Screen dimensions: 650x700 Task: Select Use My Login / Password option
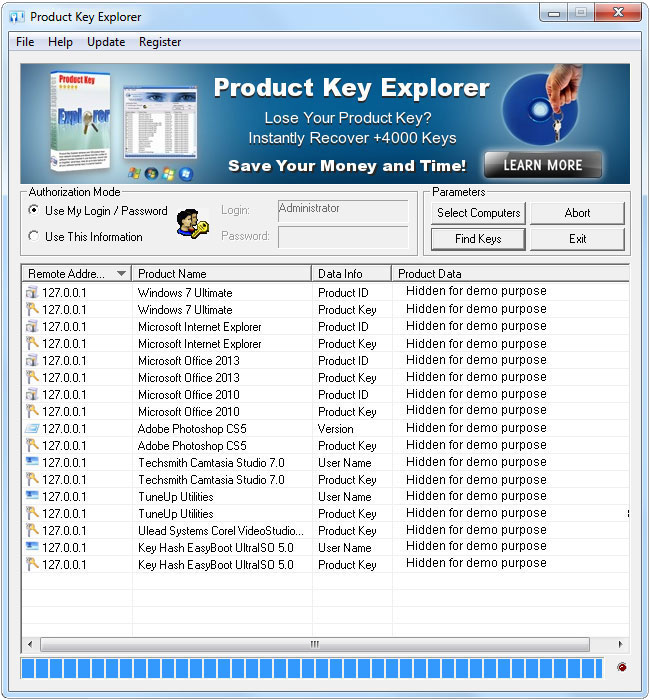[34, 211]
